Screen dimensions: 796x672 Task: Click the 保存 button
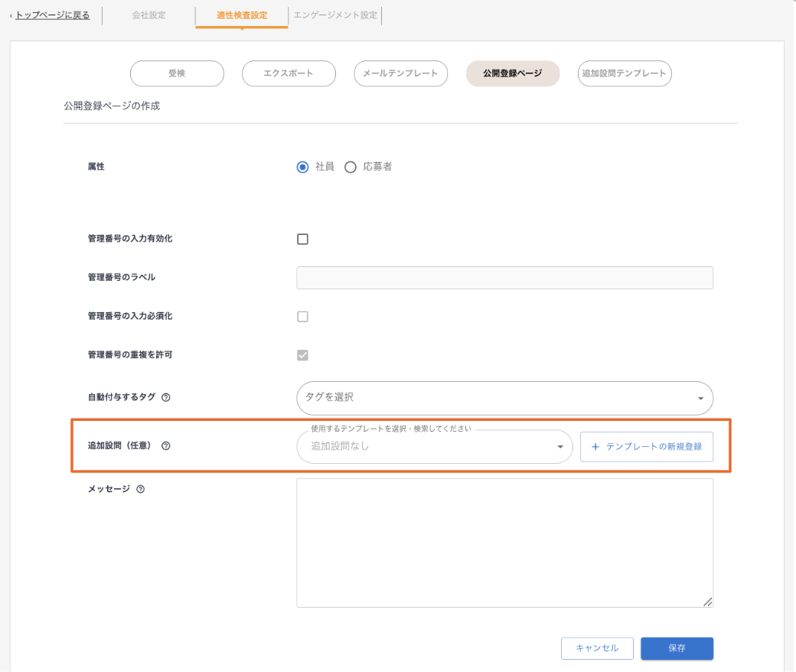(x=677, y=648)
